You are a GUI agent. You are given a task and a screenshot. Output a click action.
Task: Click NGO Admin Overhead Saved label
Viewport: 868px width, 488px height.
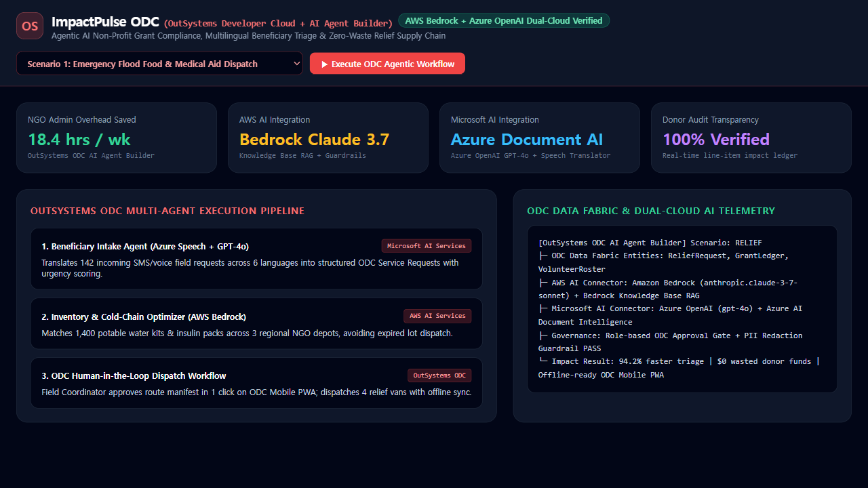tap(82, 120)
